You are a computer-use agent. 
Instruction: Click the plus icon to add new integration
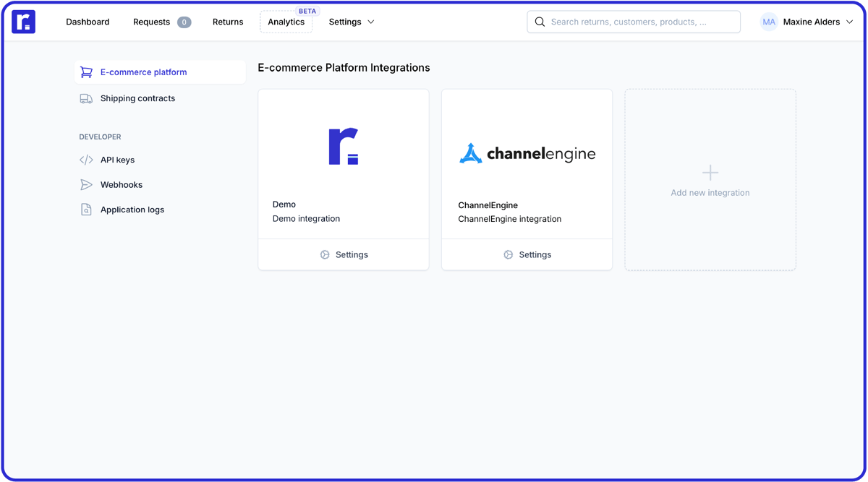coord(710,172)
